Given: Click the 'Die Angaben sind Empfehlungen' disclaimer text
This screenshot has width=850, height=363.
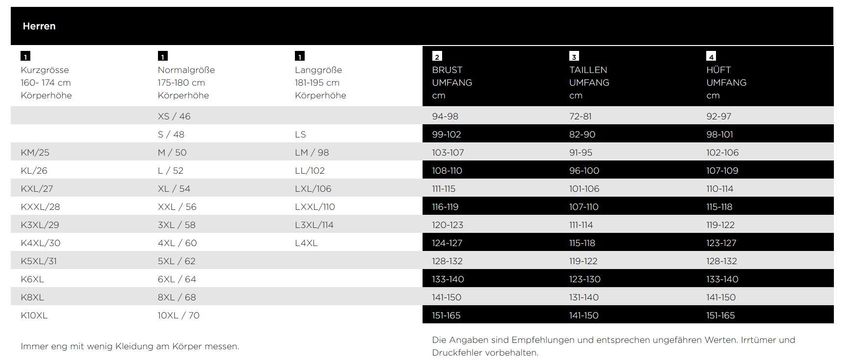Looking at the screenshot, I should click(614, 346).
